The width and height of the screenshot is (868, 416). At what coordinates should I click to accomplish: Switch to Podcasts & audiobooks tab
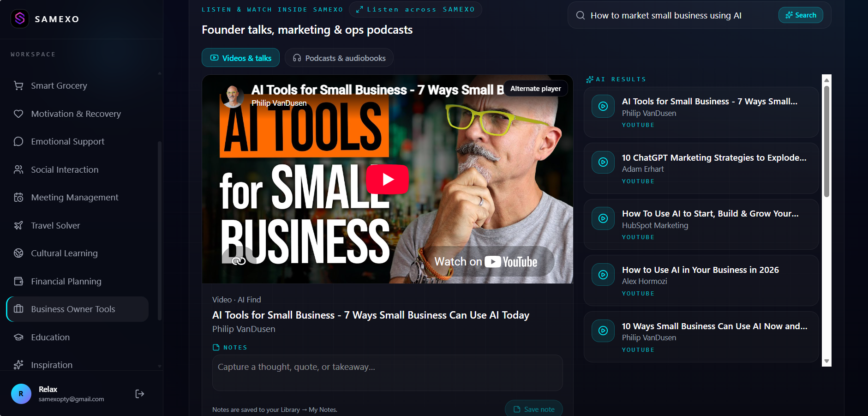(339, 58)
